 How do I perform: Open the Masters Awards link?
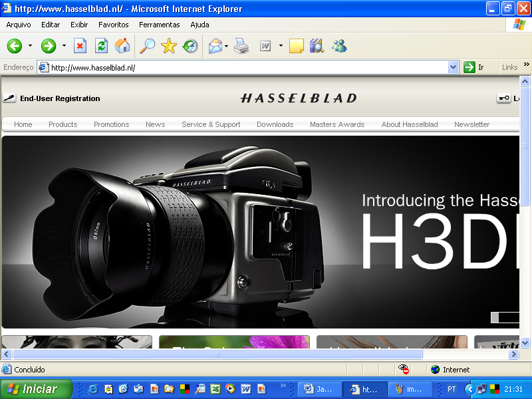click(x=337, y=124)
